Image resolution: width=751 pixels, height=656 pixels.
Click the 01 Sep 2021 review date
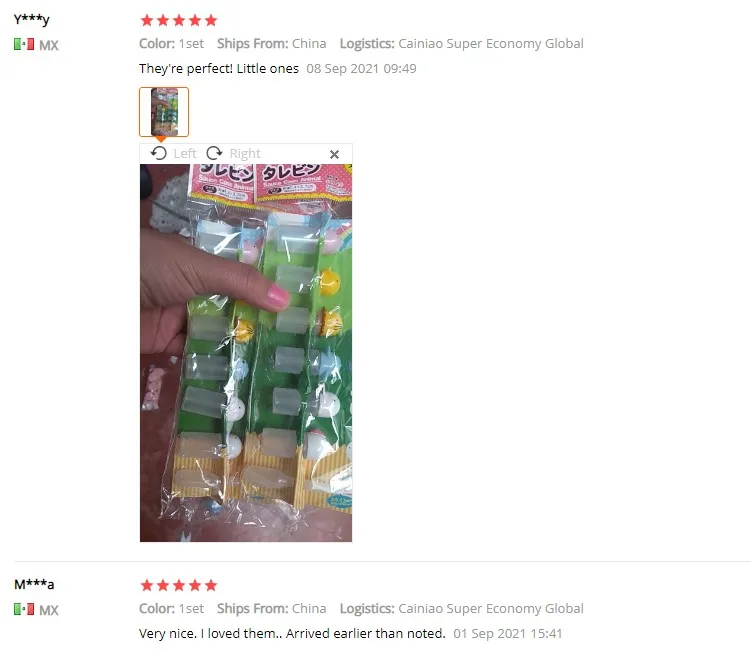508,633
